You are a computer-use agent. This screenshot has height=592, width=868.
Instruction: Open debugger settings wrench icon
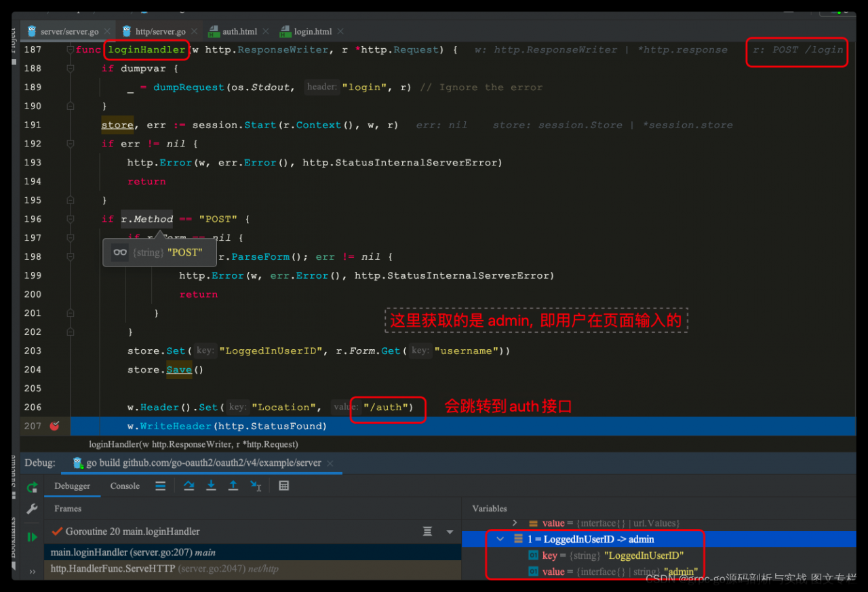[32, 509]
